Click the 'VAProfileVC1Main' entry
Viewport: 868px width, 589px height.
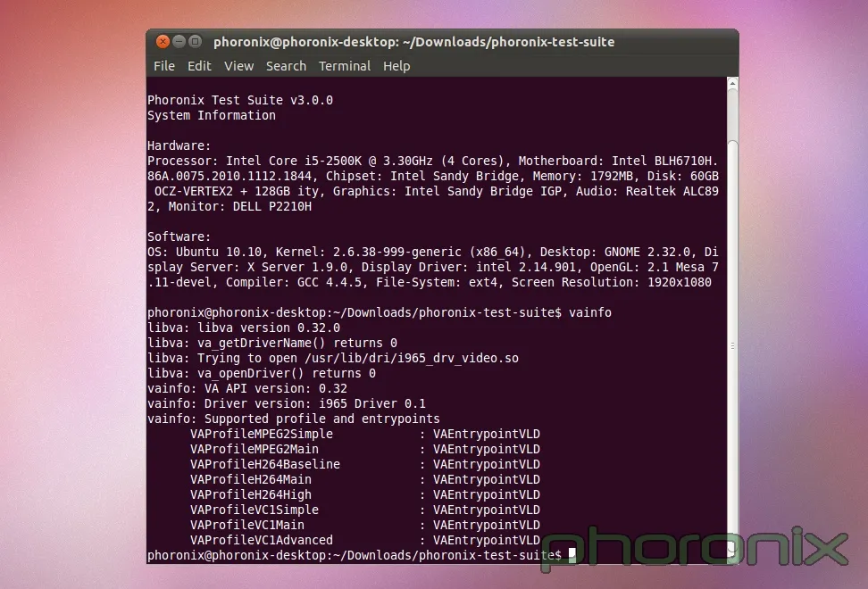(246, 525)
